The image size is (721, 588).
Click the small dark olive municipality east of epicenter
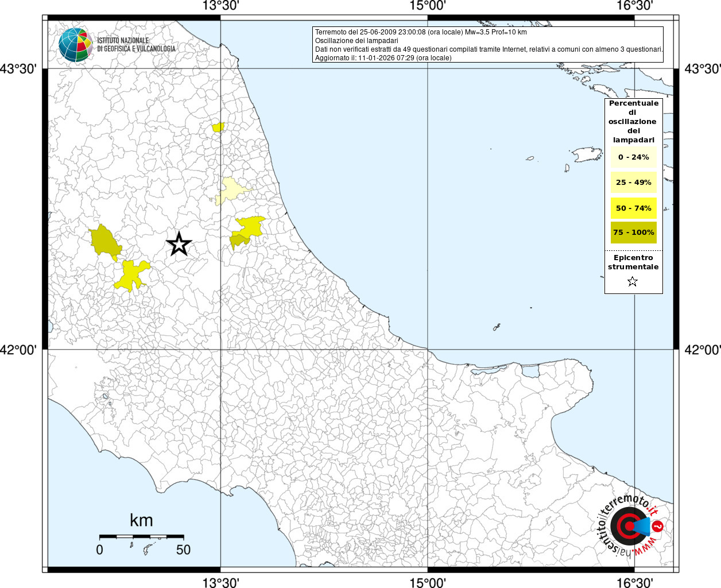[238, 241]
